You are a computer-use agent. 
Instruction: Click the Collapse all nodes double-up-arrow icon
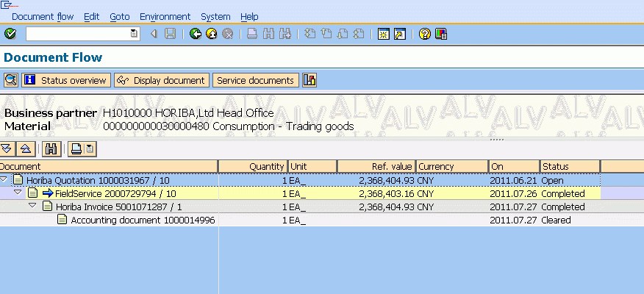pyautogui.click(x=26, y=148)
